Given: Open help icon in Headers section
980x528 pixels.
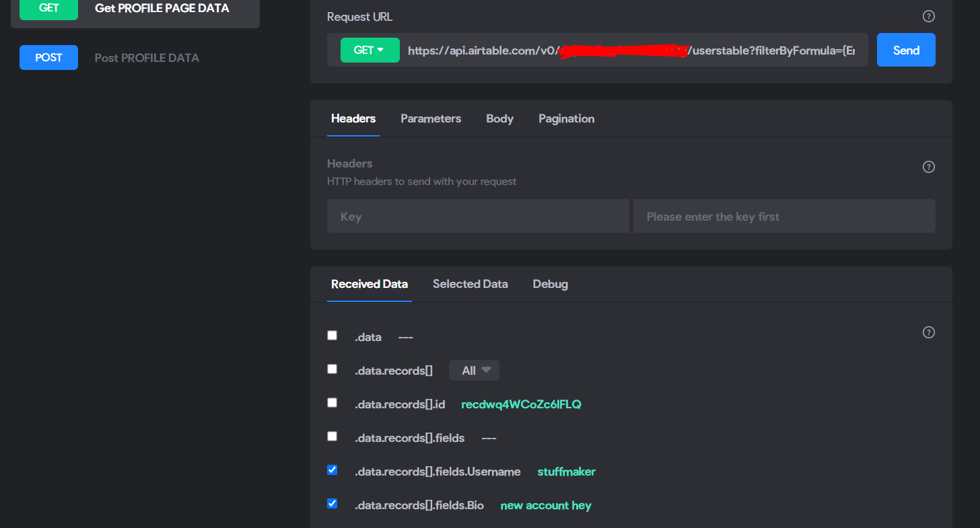Looking at the screenshot, I should tap(928, 167).
